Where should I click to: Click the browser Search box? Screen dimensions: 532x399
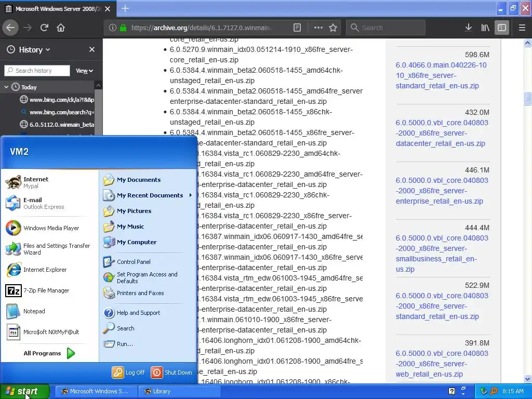pos(386,28)
